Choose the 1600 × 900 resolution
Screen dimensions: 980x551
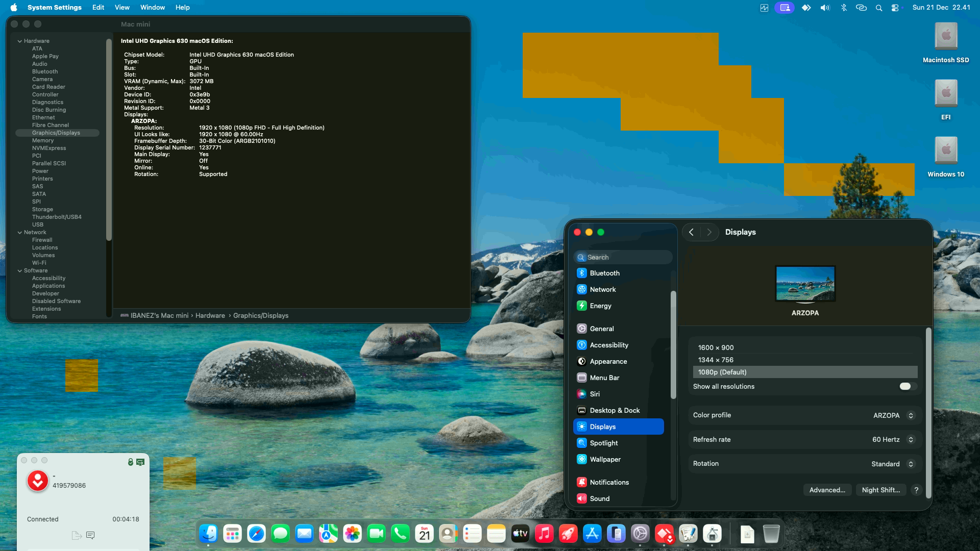tap(805, 347)
